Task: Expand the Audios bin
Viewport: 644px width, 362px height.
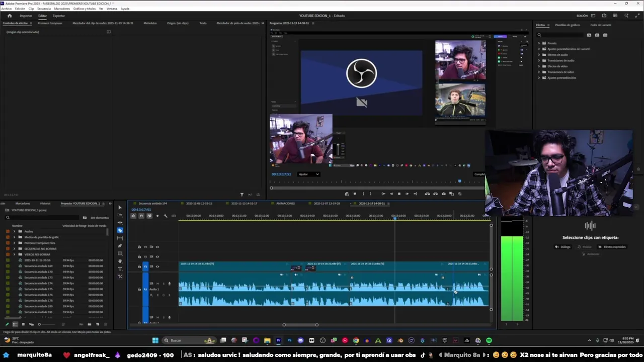Action: [14, 231]
